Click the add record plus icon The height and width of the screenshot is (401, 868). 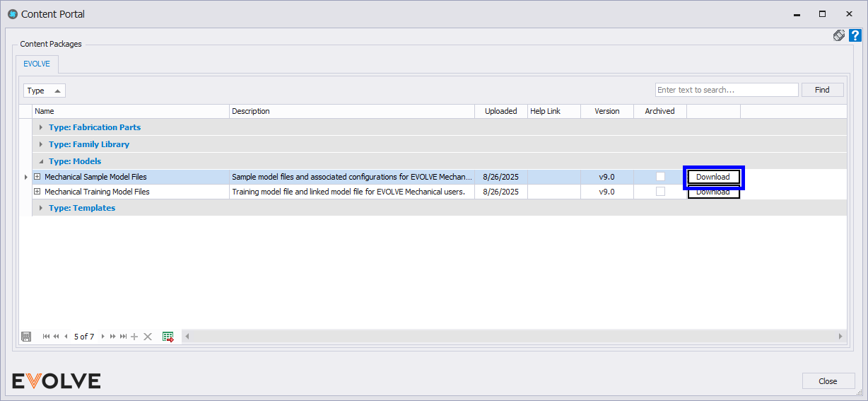(134, 337)
